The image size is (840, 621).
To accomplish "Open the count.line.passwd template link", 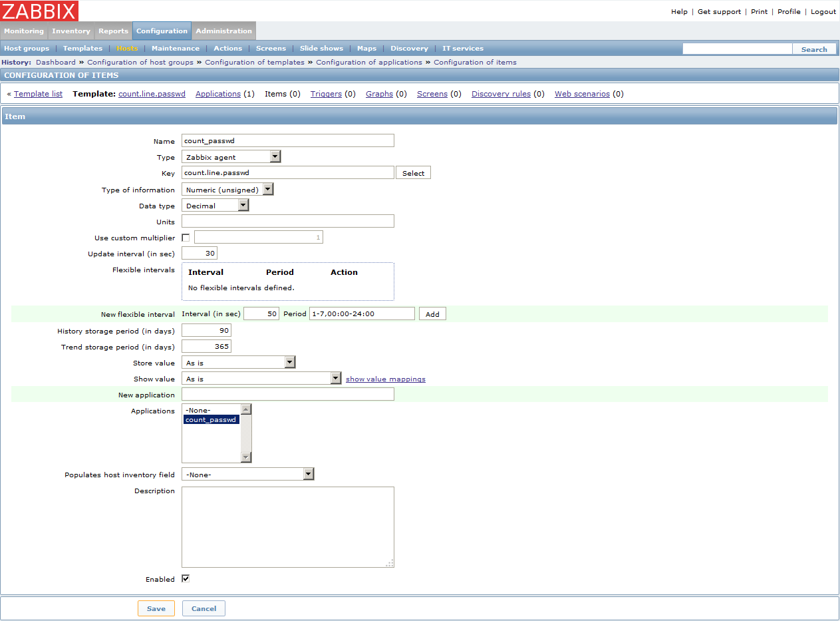I will tap(152, 94).
